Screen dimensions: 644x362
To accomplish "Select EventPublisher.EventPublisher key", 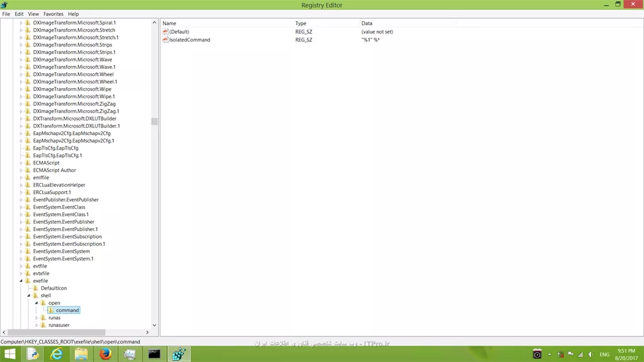I will (x=65, y=199).
